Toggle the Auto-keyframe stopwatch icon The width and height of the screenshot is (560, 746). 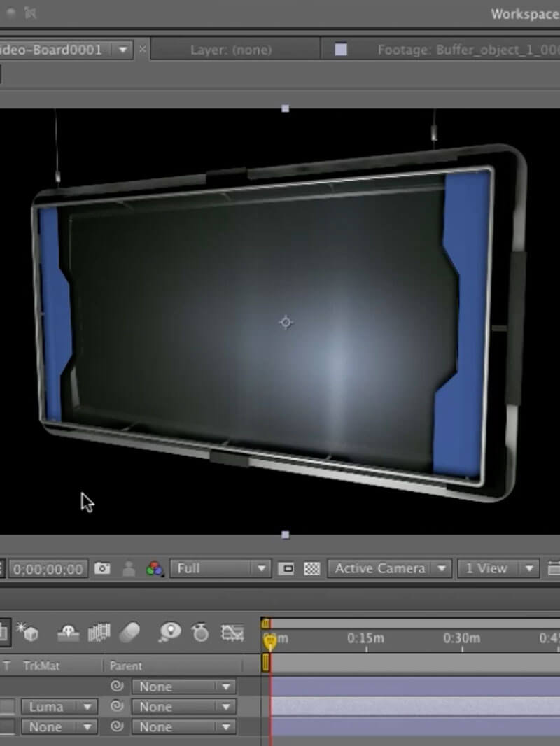(200, 633)
